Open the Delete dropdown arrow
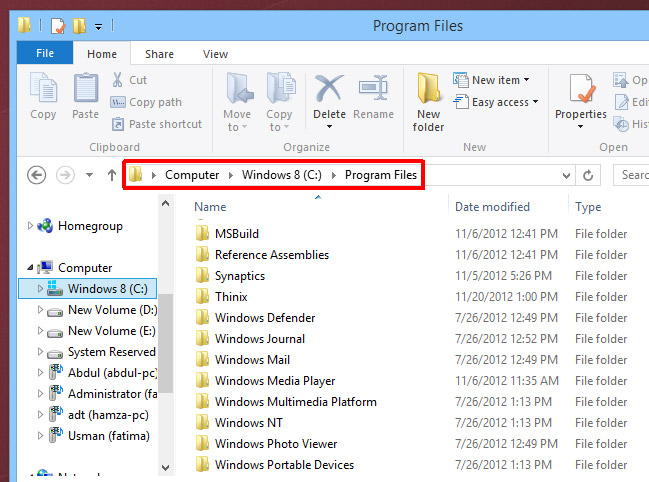The image size is (649, 482). pyautogui.click(x=329, y=127)
